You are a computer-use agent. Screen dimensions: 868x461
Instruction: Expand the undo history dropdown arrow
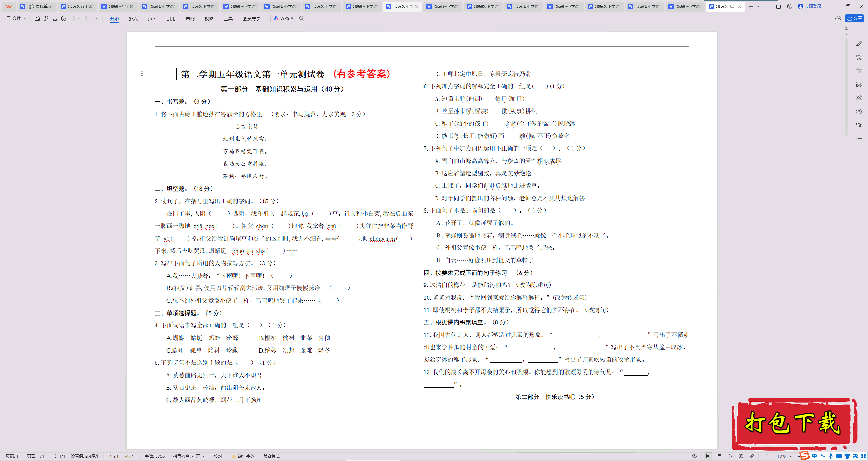[x=79, y=19]
